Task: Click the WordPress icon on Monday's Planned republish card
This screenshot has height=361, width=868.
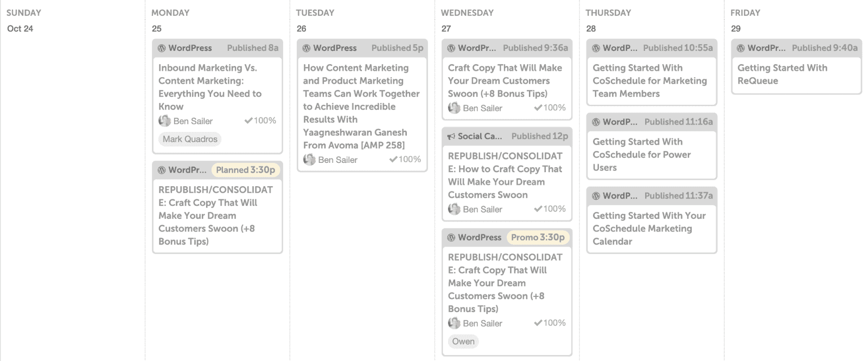Action: 162,170
